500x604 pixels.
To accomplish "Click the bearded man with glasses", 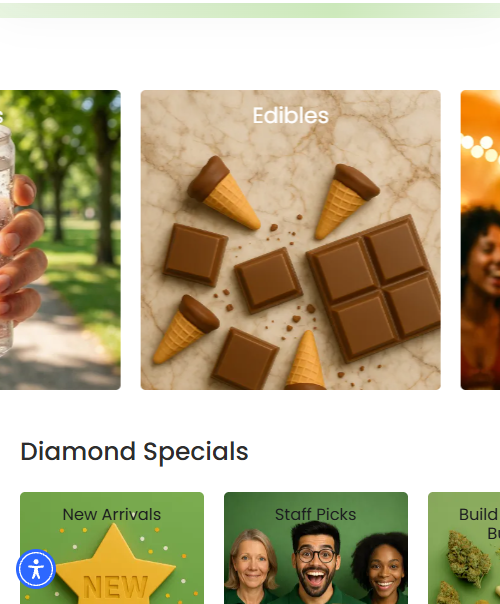I will coord(315,562).
